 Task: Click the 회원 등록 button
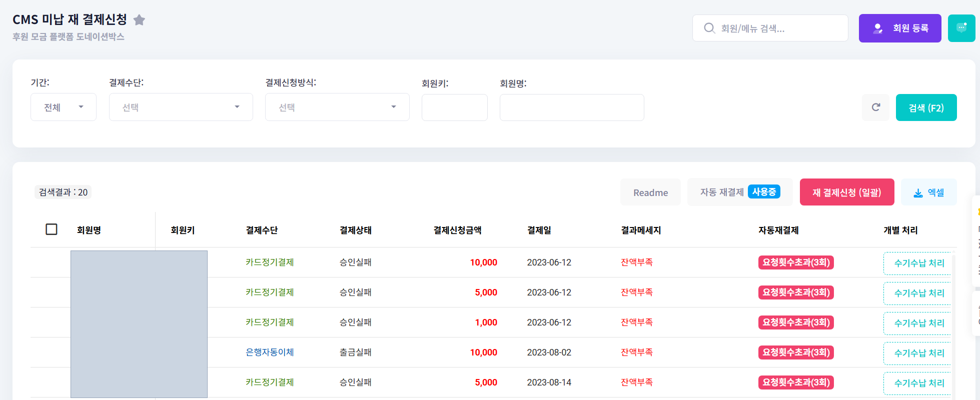pyautogui.click(x=899, y=28)
